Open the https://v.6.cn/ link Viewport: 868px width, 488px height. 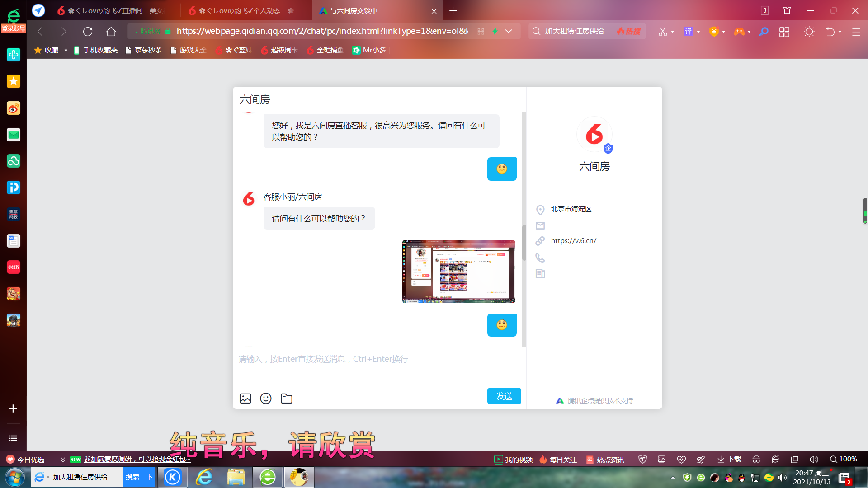(x=573, y=241)
